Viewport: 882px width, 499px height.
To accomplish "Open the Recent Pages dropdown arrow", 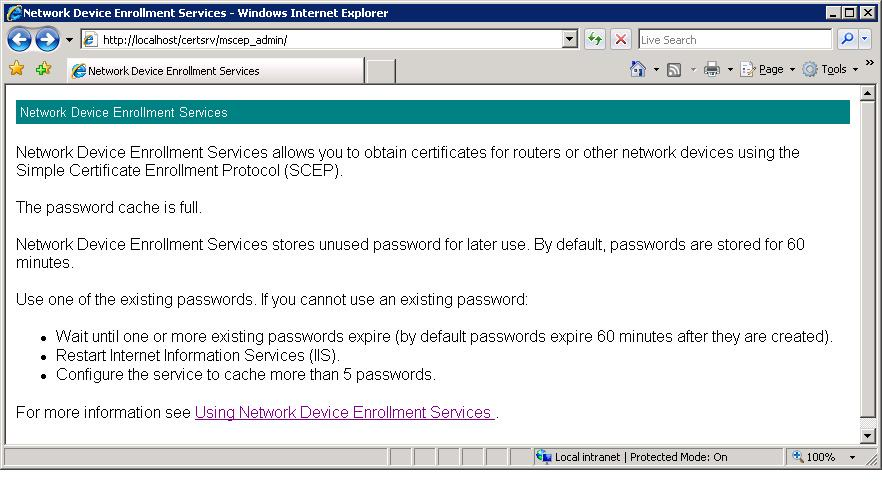I will 69,40.
